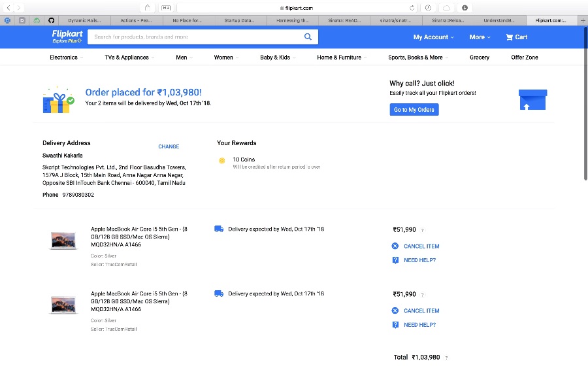Click Safari address bar flipkart.com
The image size is (588, 368).
click(296, 8)
